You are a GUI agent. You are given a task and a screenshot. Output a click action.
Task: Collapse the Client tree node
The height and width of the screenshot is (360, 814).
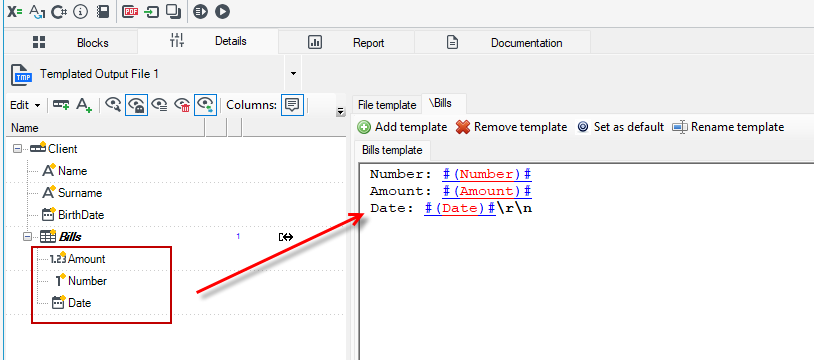point(18,149)
